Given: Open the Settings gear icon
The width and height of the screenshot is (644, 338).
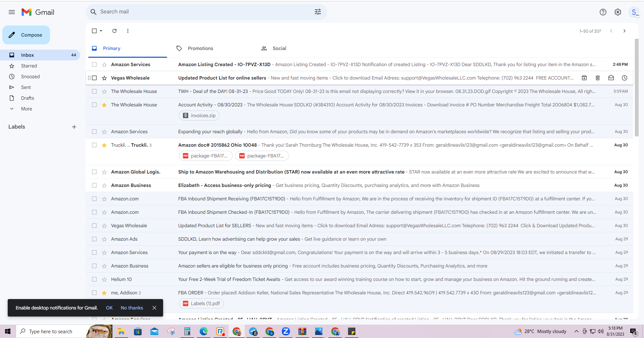Looking at the screenshot, I should [x=617, y=12].
